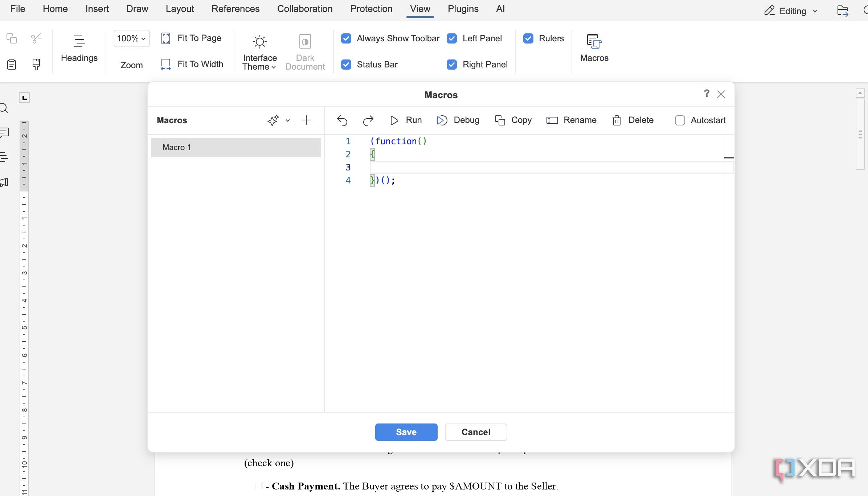Redo the macro edit
Image resolution: width=868 pixels, height=496 pixels.
pos(368,120)
